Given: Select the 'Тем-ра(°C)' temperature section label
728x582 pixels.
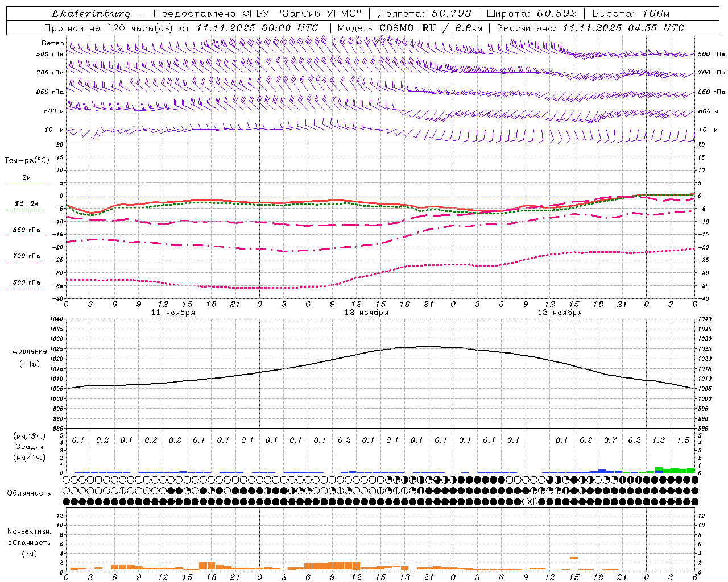Looking at the screenshot, I should (27, 161).
